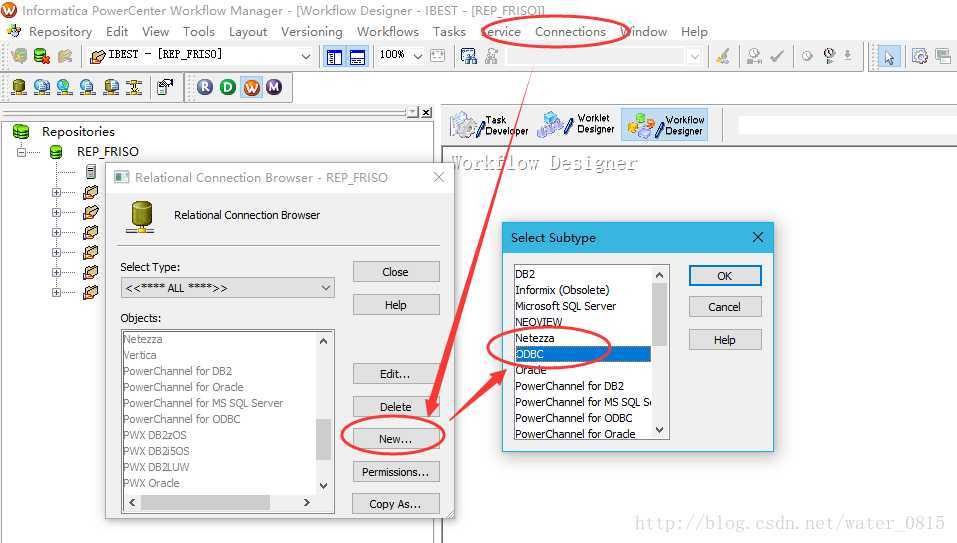Viewport: 957px width, 543px height.
Task: Open the 100% zoom level dropdown
Action: (417, 56)
